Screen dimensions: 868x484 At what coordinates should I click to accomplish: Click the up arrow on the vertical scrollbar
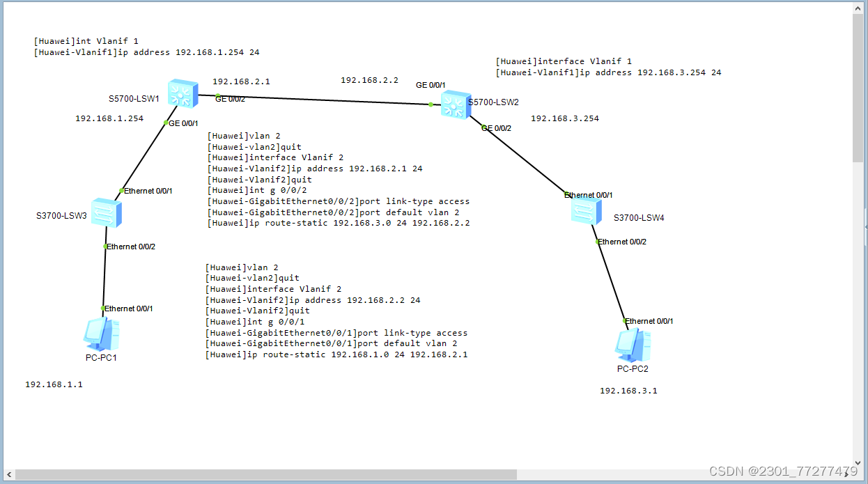coord(858,8)
